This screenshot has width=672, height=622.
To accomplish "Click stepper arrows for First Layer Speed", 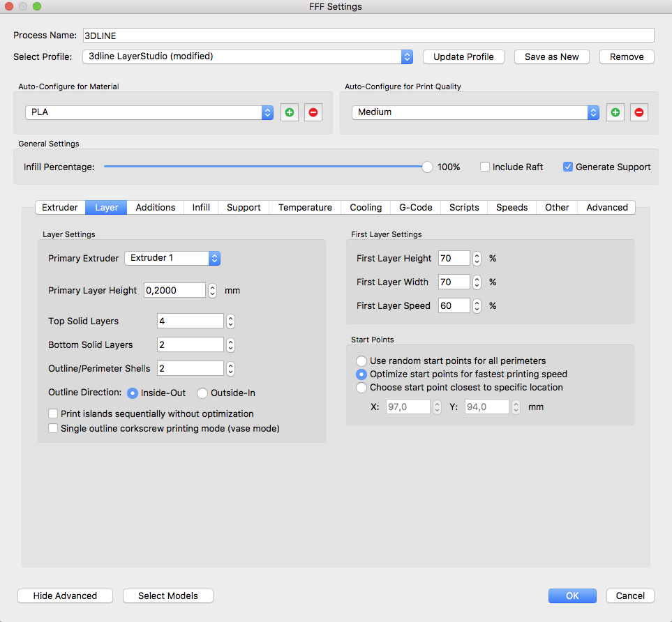I will click(x=477, y=305).
